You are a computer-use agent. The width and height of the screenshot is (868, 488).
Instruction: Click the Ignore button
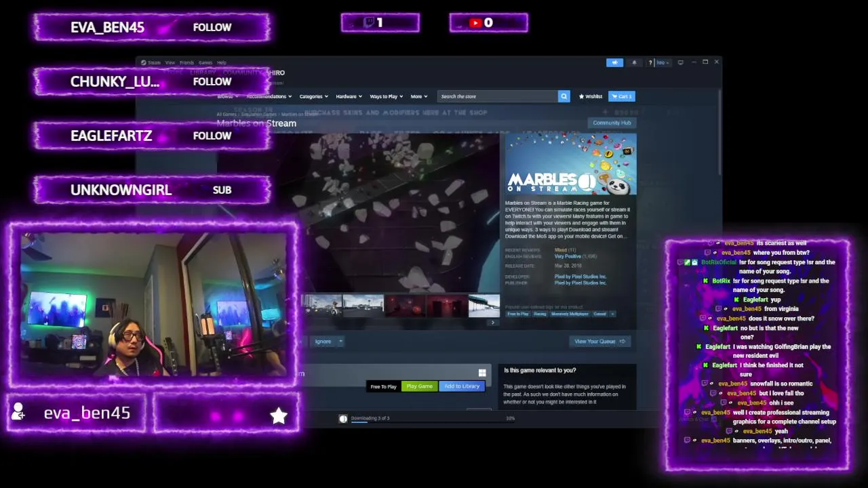point(323,342)
